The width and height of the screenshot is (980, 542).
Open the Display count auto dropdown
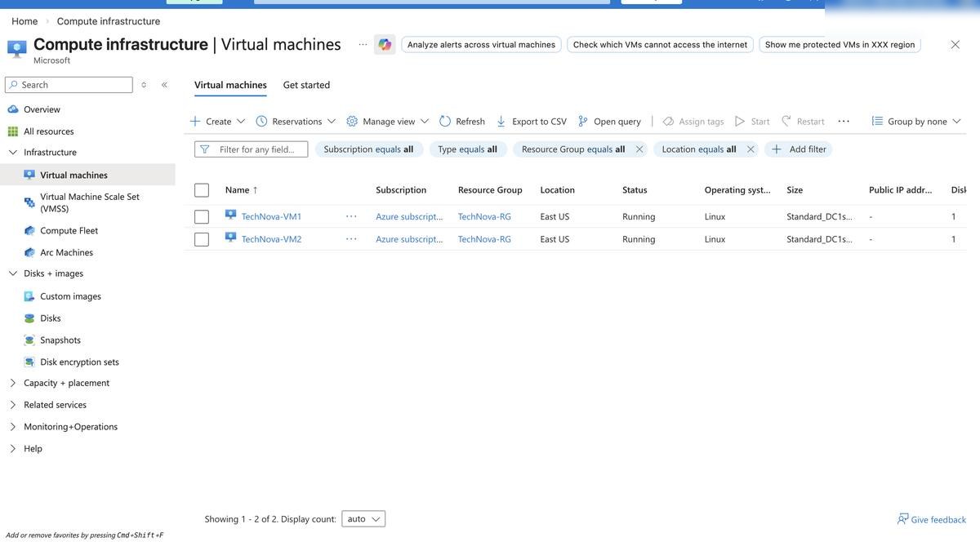[363, 519]
